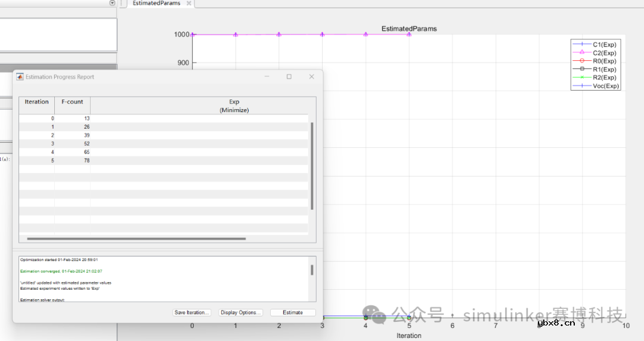Close the EstimatedParams tab
The height and width of the screenshot is (341, 644).
tap(189, 4)
